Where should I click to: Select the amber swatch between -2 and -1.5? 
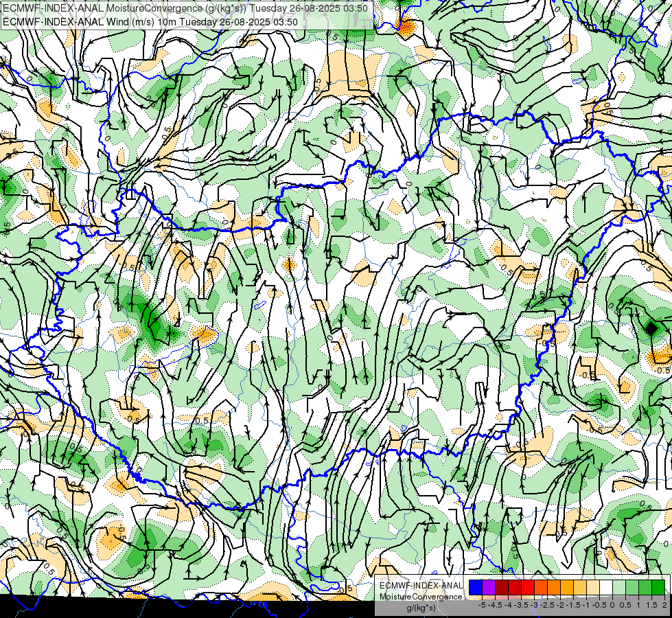click(567, 588)
